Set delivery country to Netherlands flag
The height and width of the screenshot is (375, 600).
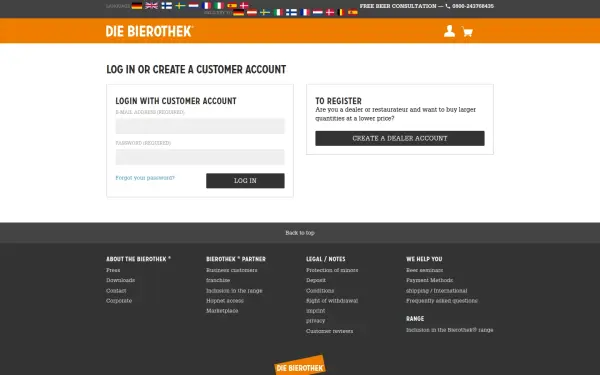pos(318,12)
